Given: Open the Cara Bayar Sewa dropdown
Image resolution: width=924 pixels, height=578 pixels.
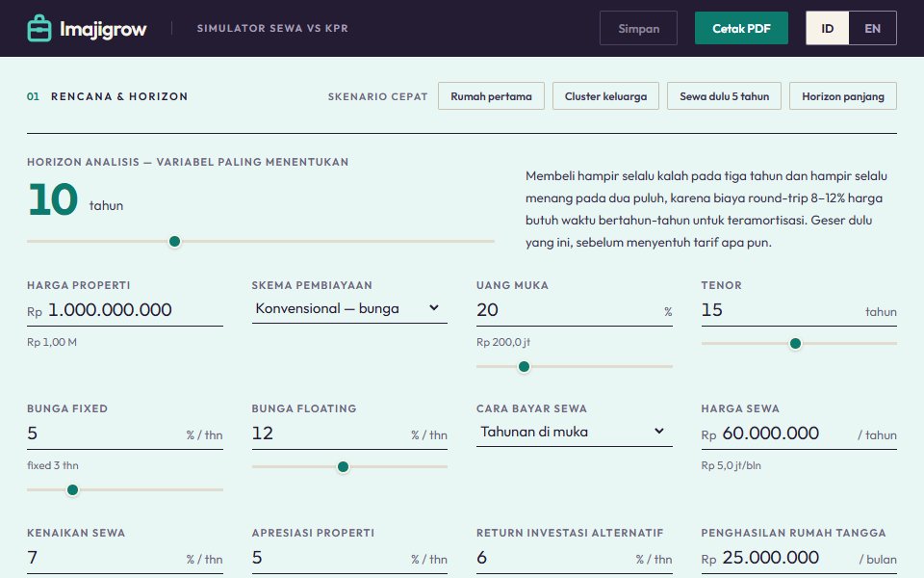Looking at the screenshot, I should pyautogui.click(x=574, y=432).
